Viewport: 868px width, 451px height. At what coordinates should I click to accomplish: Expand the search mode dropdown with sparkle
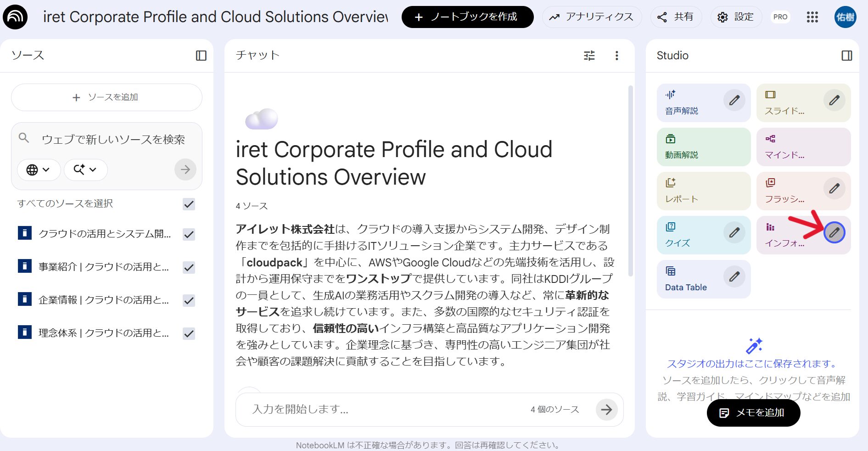tap(85, 170)
